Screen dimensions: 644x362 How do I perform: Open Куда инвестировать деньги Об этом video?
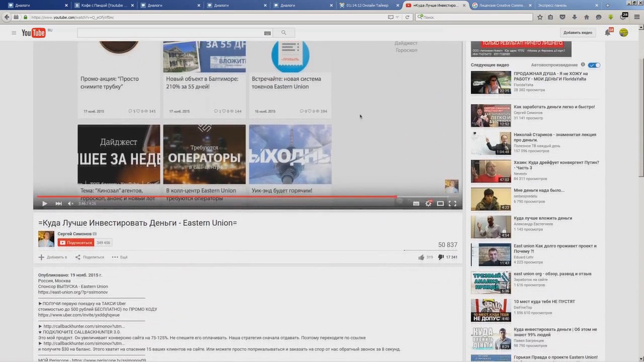(555, 332)
